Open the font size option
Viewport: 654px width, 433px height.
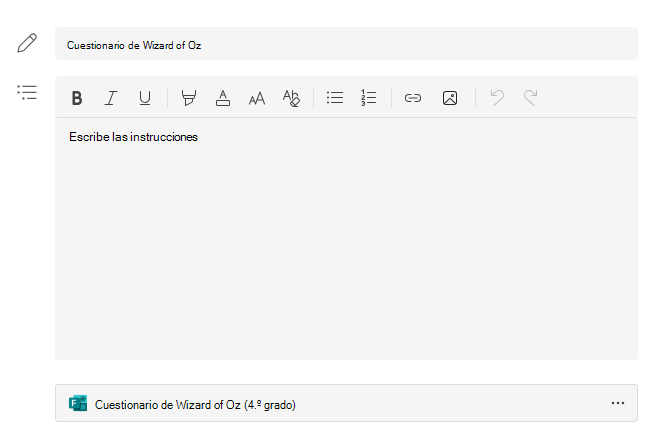tap(257, 98)
